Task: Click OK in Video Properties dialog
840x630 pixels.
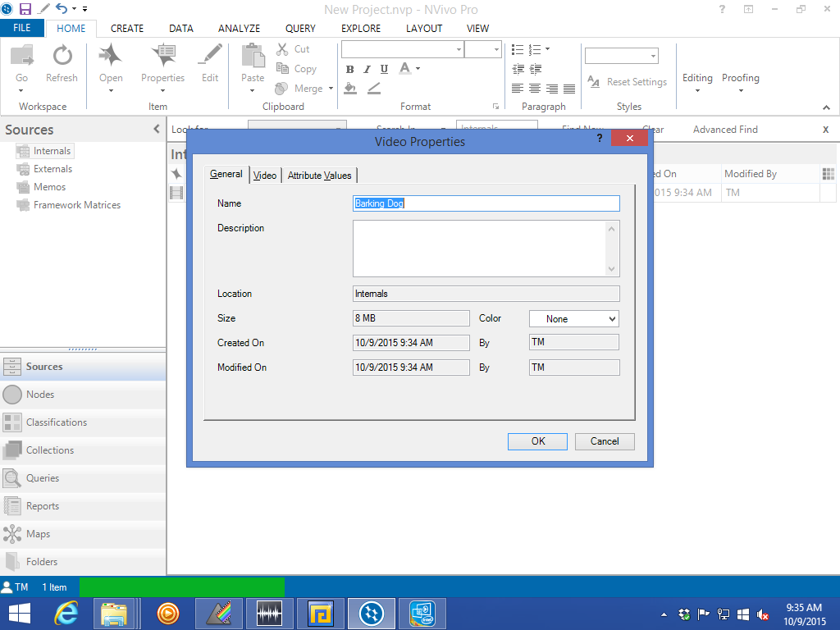Action: point(537,441)
